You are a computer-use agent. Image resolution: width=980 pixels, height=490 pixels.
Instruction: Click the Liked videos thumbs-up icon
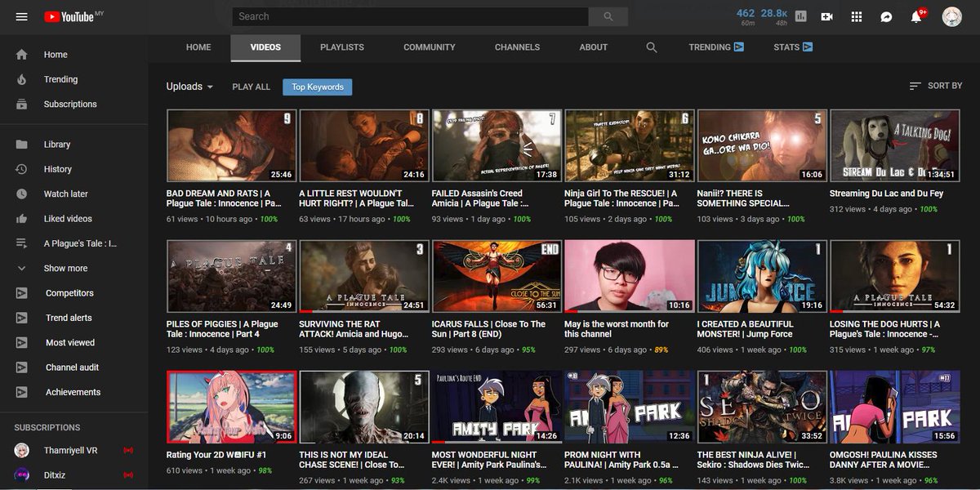click(x=22, y=219)
